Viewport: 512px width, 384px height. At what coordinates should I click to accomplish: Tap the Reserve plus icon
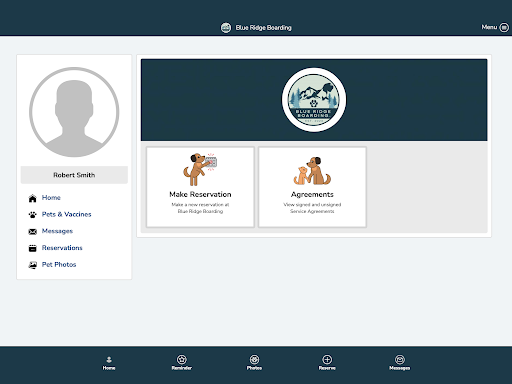pos(327,359)
